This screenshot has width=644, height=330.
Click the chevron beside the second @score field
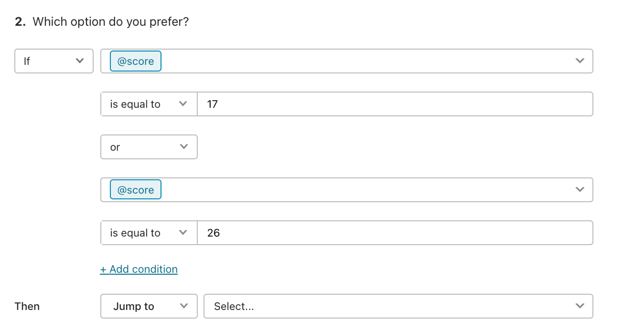pos(580,189)
